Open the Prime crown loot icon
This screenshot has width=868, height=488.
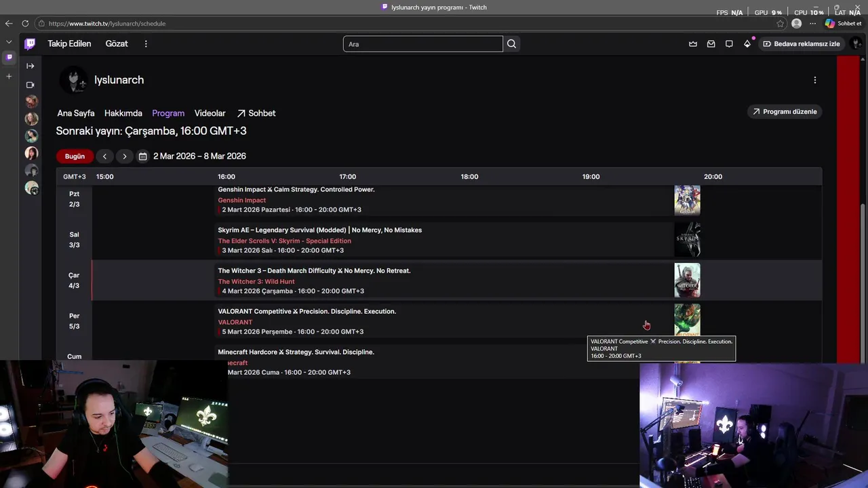(x=693, y=44)
